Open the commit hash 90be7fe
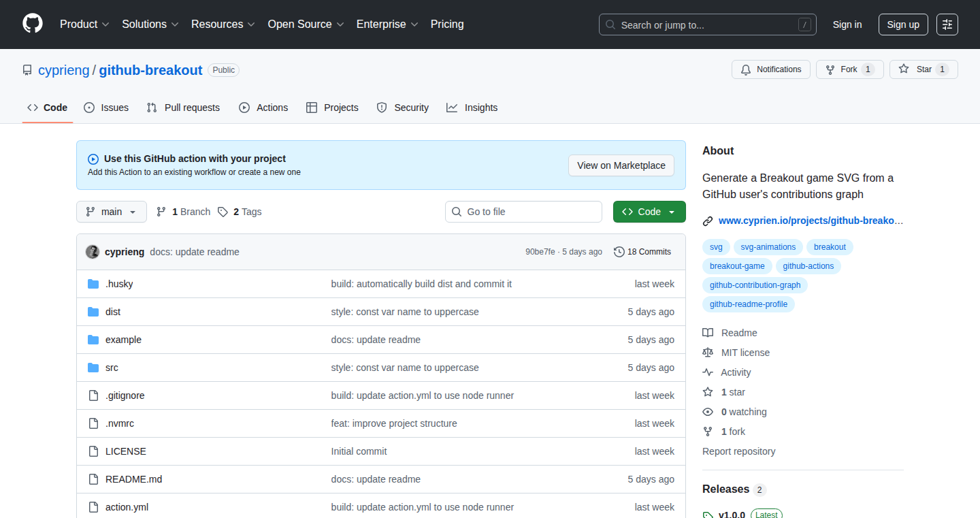 coord(540,252)
